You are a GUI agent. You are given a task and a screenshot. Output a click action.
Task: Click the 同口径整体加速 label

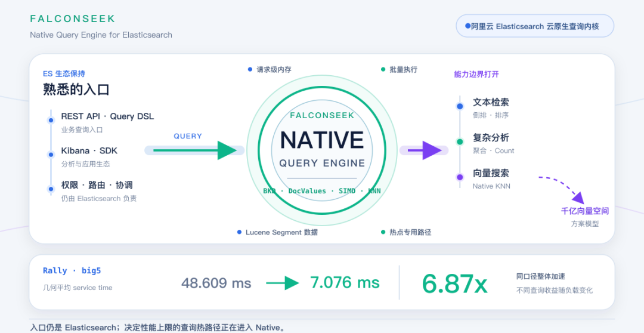point(541,277)
